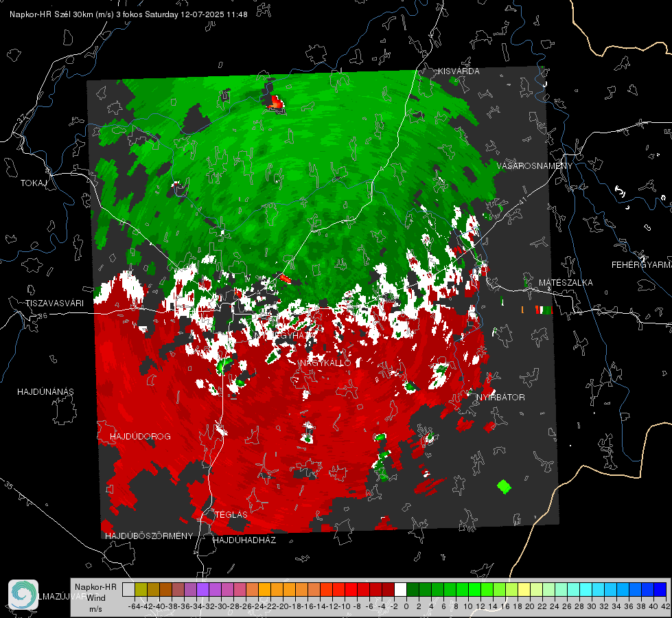The height and width of the screenshot is (618, 672).
Task: Click the TOKAJ city label
Action: (34, 183)
